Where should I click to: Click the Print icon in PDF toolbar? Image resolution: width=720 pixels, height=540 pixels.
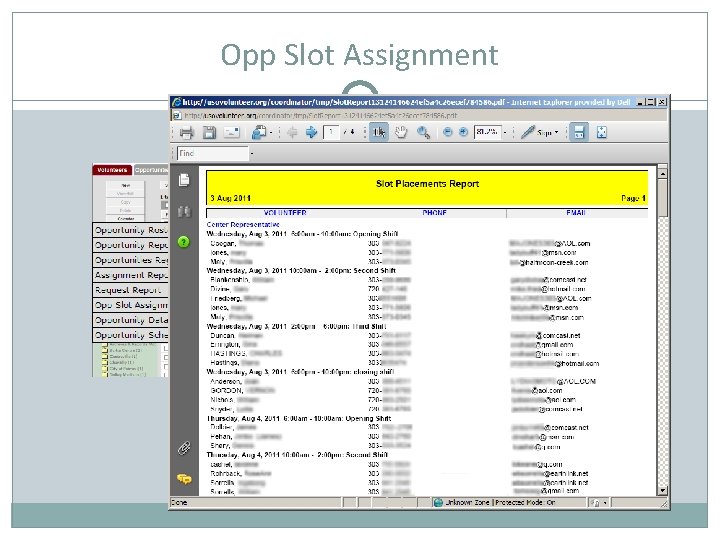click(x=186, y=133)
